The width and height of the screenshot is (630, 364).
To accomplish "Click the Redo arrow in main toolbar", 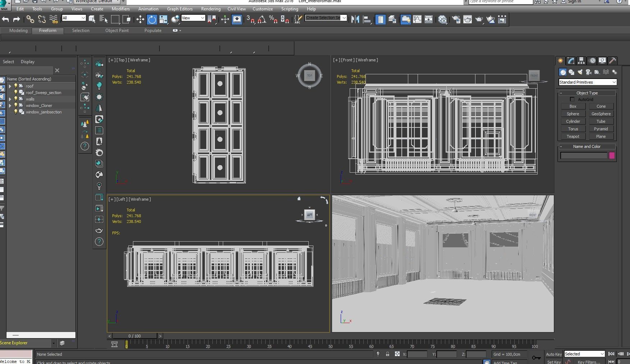I will pos(17,19).
